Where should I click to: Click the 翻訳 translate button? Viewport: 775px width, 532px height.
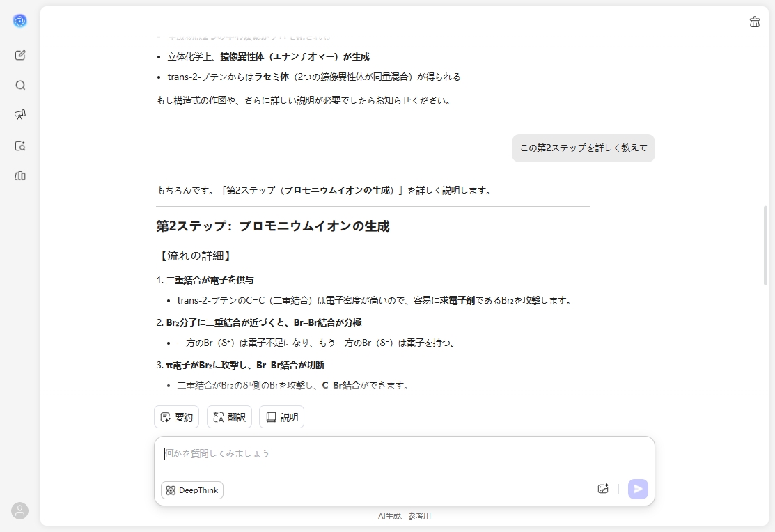(229, 417)
